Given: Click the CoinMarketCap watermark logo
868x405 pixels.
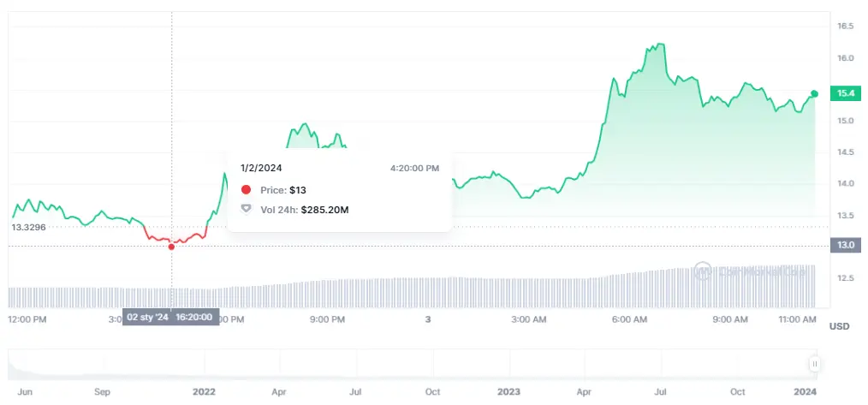Looking at the screenshot, I should (703, 271).
